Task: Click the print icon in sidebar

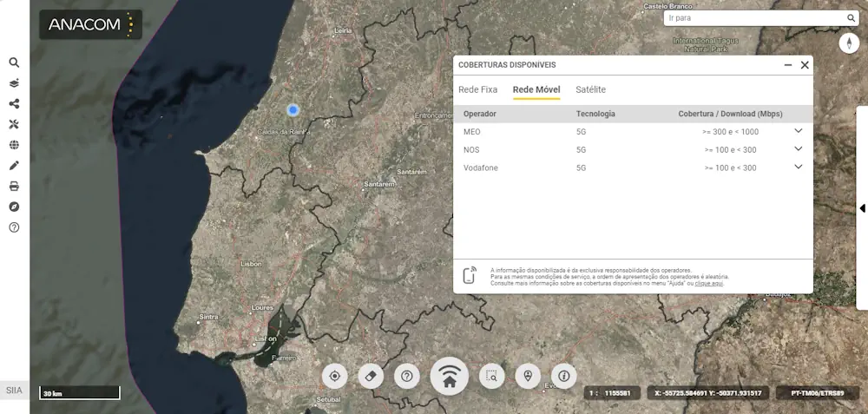Action: coord(15,186)
